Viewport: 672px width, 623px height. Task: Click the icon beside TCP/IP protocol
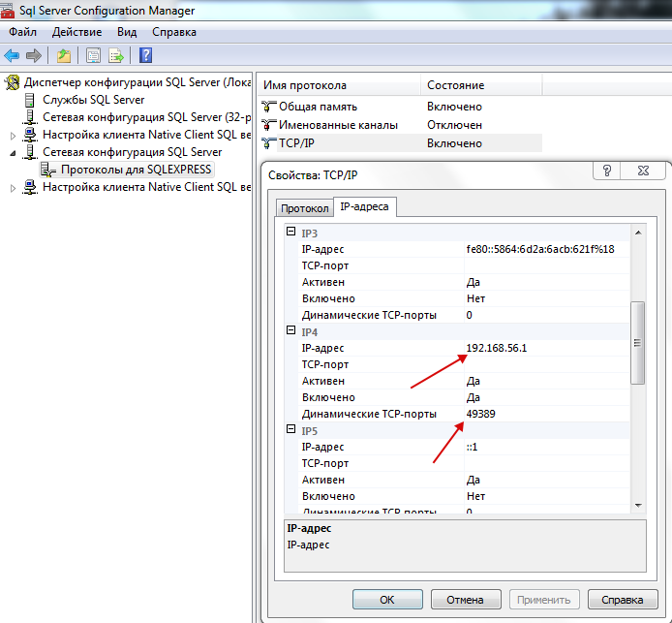click(x=268, y=143)
